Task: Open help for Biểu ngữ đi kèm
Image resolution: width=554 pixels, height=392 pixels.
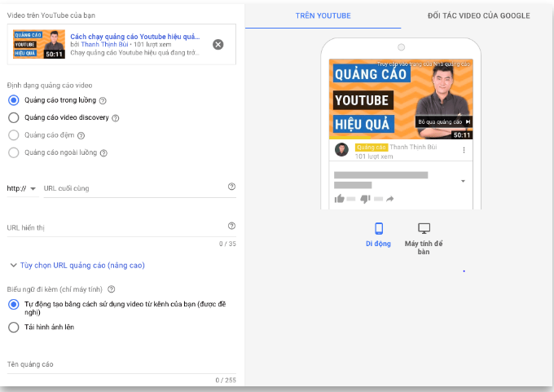Action: (112, 289)
